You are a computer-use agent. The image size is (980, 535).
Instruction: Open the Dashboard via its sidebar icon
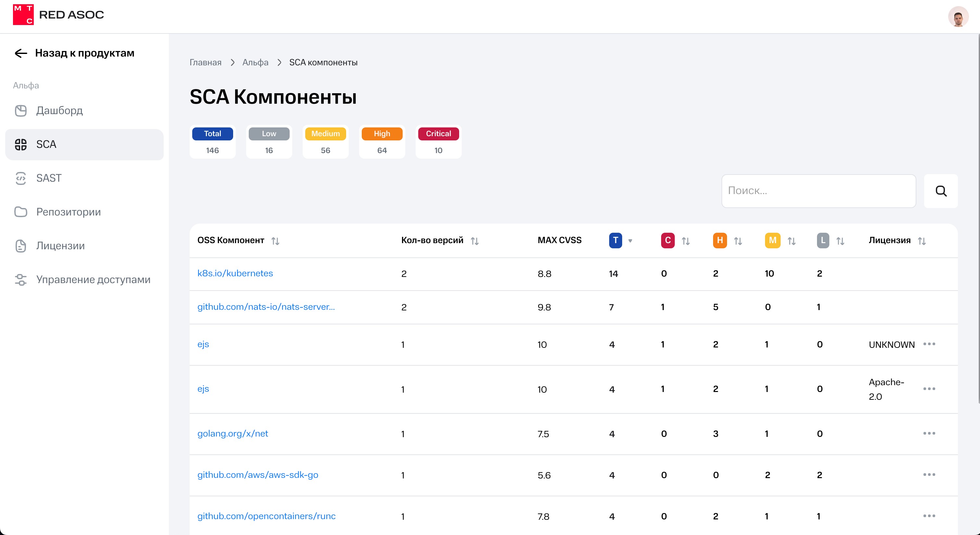tap(20, 111)
